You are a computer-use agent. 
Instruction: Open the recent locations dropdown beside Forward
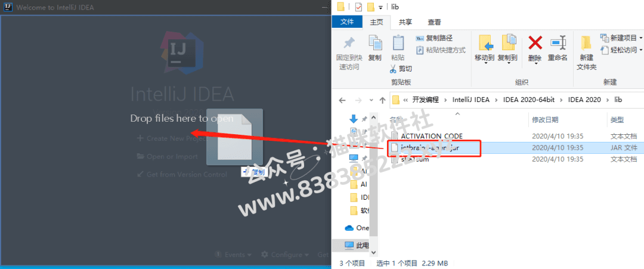pyautogui.click(x=370, y=100)
